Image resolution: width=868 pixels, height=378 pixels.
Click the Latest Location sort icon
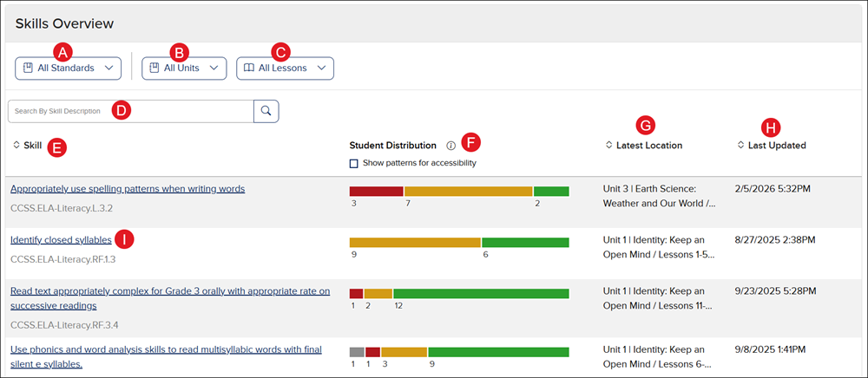(609, 145)
